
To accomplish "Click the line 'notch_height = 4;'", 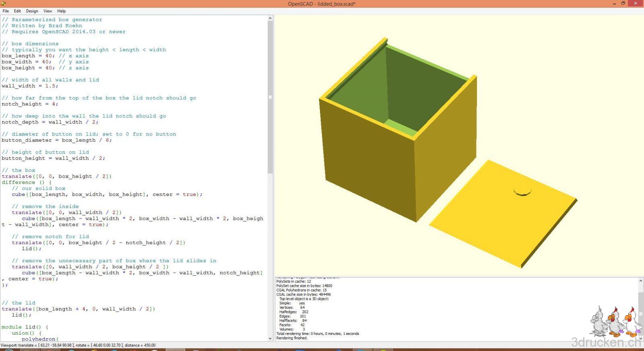I will click(30, 104).
